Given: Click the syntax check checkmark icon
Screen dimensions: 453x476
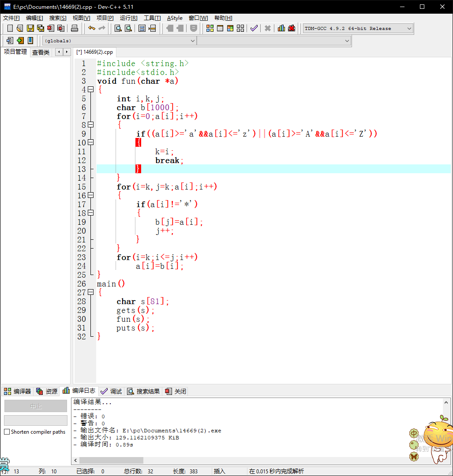Looking at the screenshot, I should tap(254, 28).
